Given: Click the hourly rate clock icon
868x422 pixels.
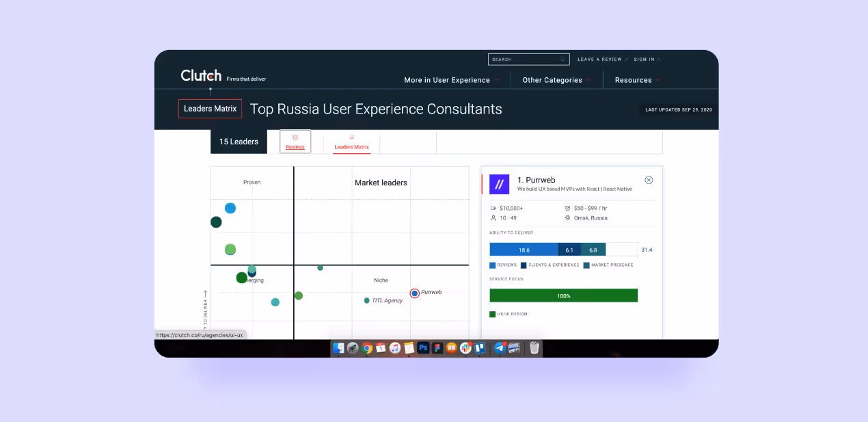Looking at the screenshot, I should click(x=568, y=208).
